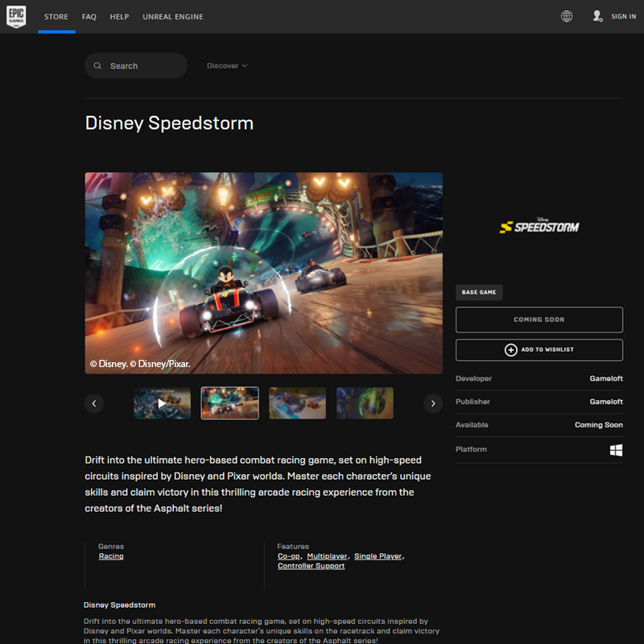Open the Single Player feature link
644x644 pixels.
click(378, 556)
